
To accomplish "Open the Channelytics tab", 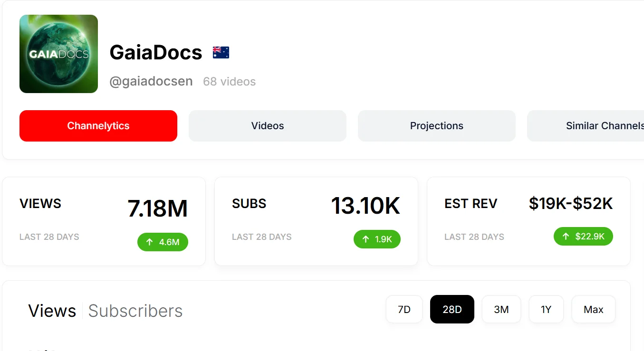I will 98,126.
